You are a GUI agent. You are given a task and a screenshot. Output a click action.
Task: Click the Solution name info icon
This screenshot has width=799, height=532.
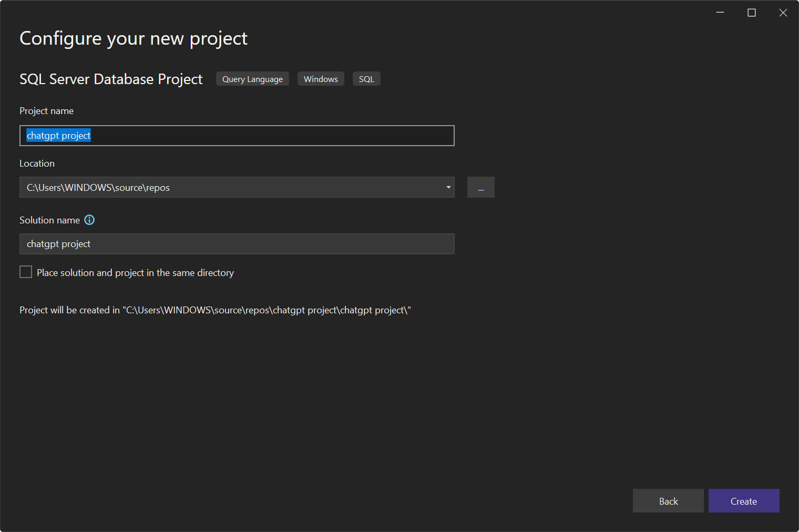click(x=89, y=220)
